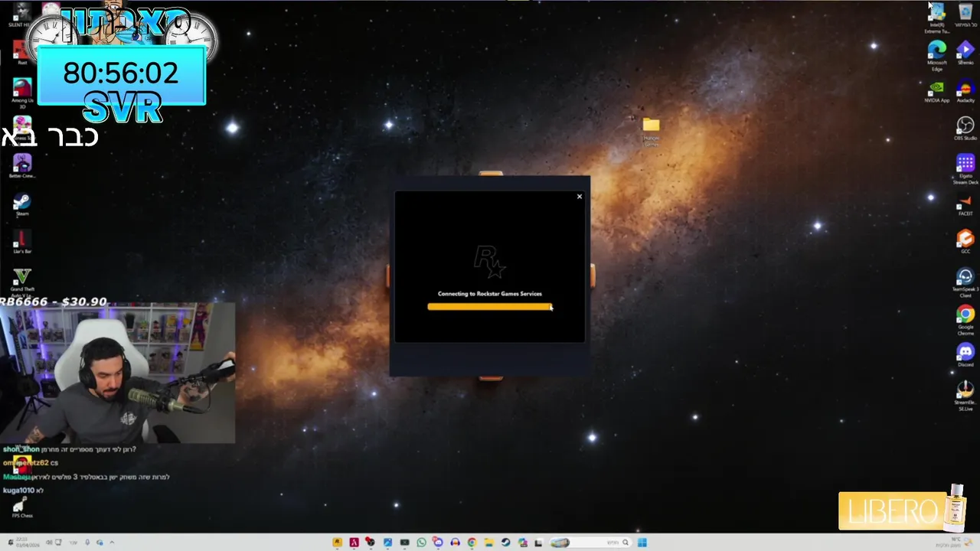980x551 pixels.
Task: Click the Rockstar Games logo in launcher
Action: coord(489,262)
